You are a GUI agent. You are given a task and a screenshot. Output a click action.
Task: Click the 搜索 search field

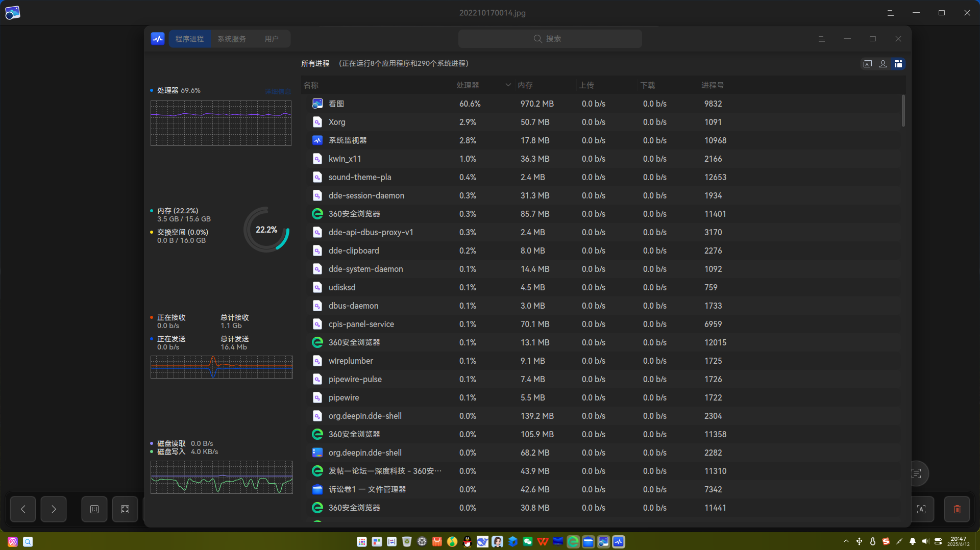pos(550,39)
